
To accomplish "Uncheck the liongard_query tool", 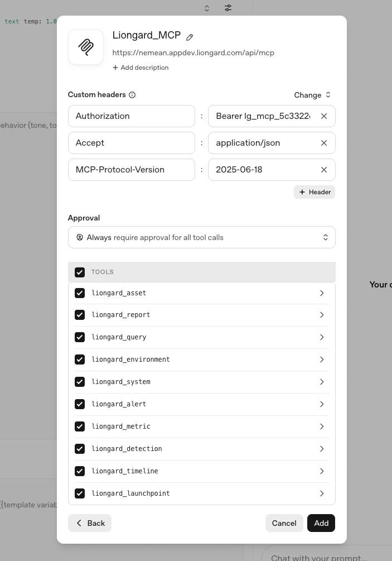I will click(80, 337).
